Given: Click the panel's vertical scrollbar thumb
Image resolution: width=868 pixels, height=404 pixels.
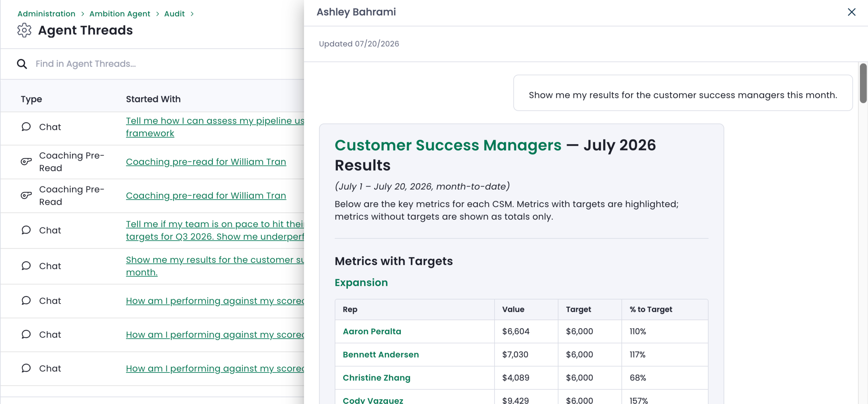Looking at the screenshot, I should coord(863,83).
